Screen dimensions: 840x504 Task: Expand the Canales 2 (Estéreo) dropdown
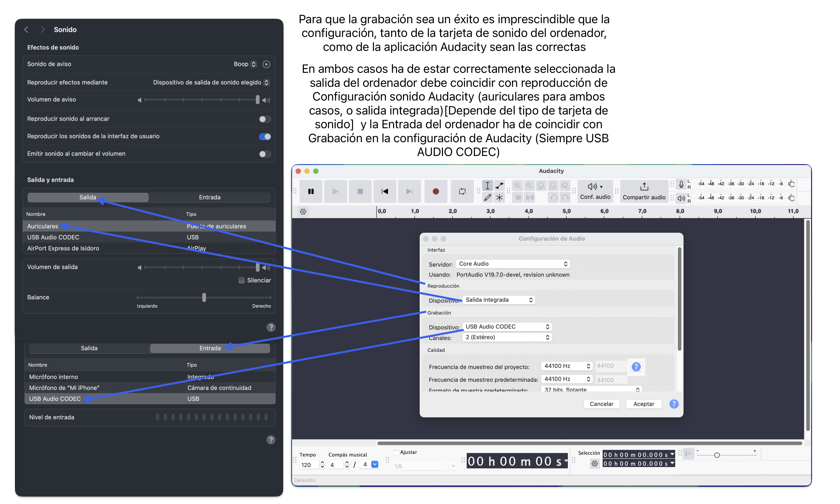pyautogui.click(x=507, y=337)
